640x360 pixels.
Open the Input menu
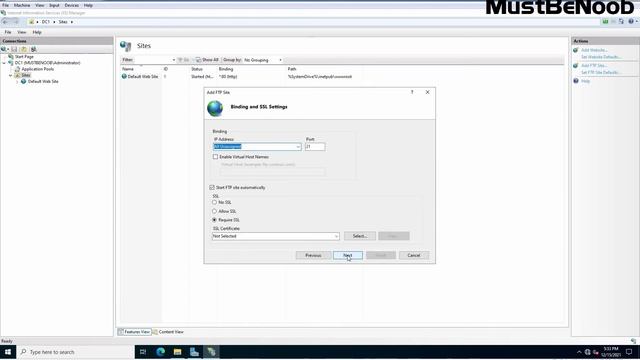point(54,5)
